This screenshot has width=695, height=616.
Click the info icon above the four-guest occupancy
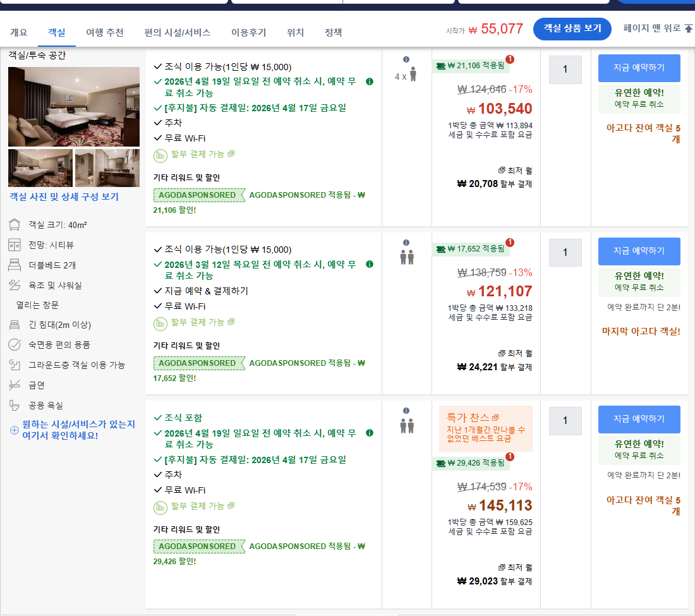406,60
